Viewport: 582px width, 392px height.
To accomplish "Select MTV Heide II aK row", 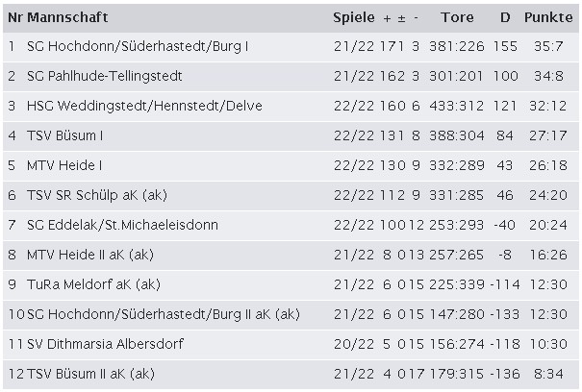I will tap(291, 256).
